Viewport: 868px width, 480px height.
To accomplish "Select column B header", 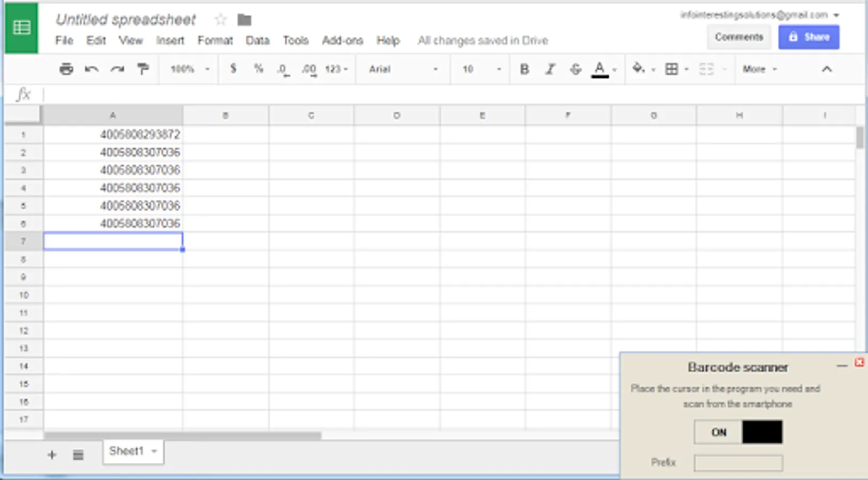I will pos(226,115).
